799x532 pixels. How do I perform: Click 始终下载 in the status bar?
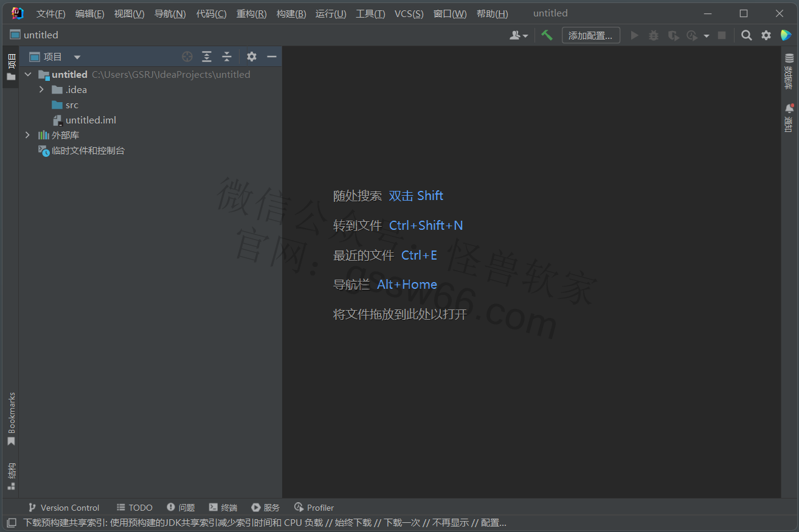click(353, 523)
